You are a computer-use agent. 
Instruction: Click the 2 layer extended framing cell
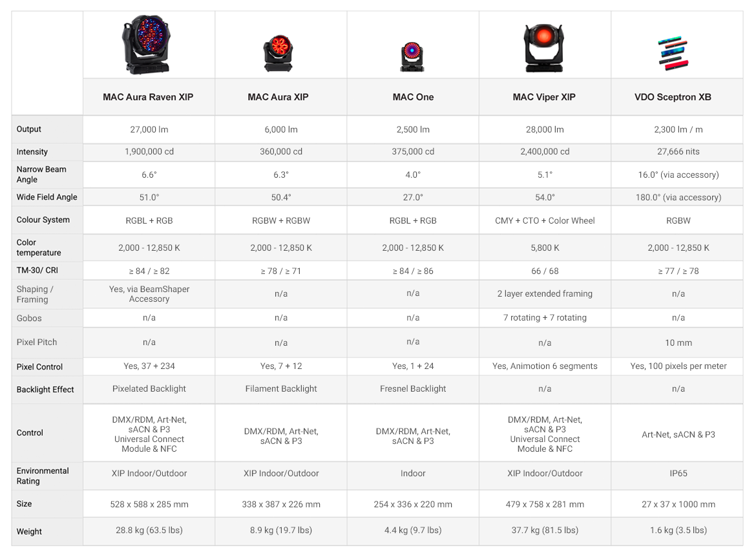point(545,294)
